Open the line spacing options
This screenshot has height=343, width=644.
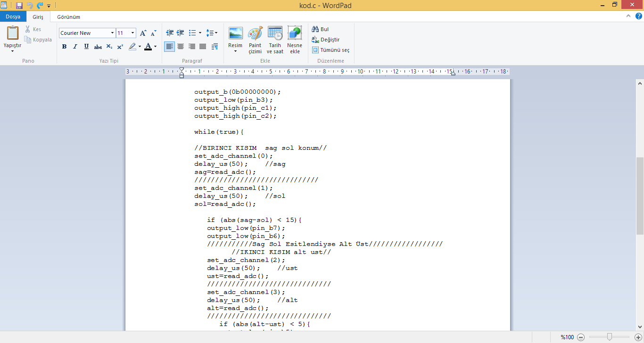coord(212,33)
